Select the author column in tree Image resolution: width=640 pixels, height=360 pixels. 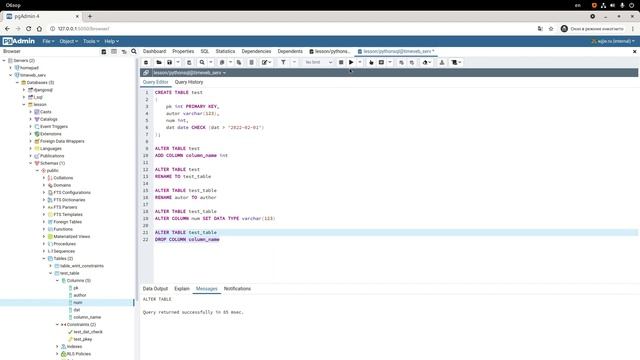80,295
